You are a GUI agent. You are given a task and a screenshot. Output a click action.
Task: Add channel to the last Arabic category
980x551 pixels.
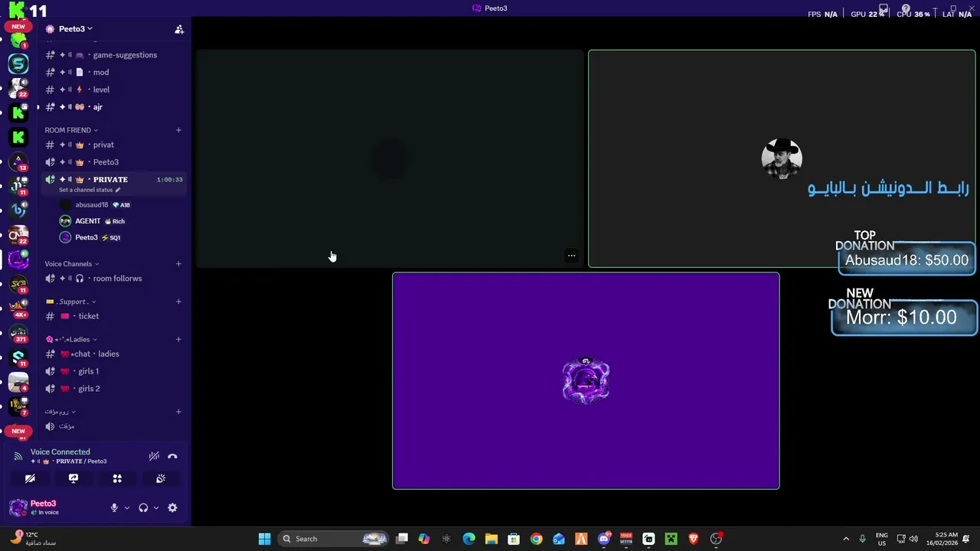tap(178, 412)
